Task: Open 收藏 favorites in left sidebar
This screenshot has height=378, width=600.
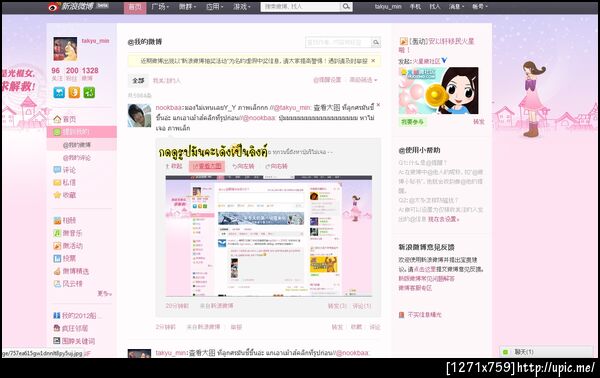Action: tap(64, 195)
